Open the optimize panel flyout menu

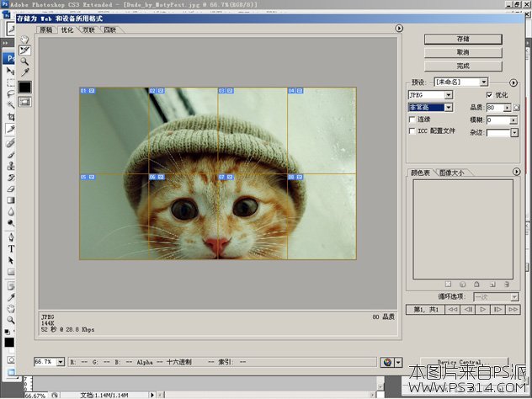[x=514, y=82]
